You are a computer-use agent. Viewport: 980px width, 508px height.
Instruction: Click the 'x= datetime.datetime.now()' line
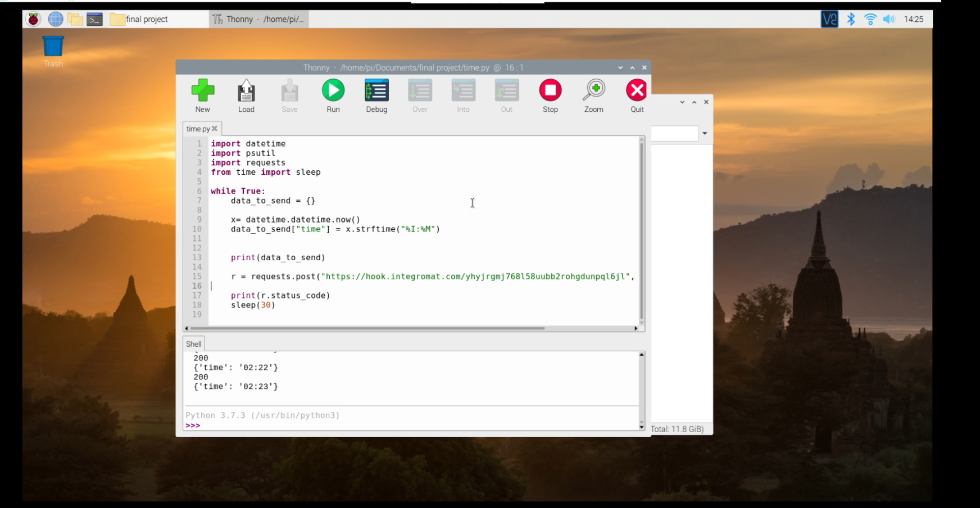click(296, 220)
